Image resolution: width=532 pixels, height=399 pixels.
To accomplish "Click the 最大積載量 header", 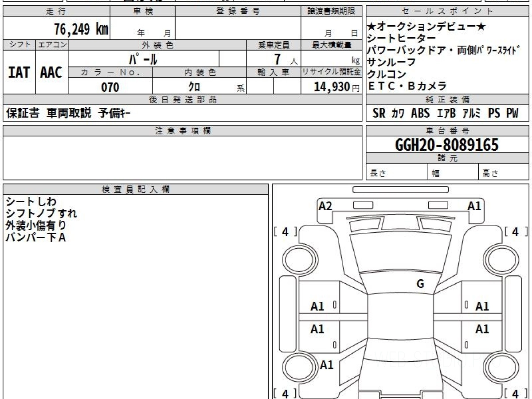I will [332, 45].
